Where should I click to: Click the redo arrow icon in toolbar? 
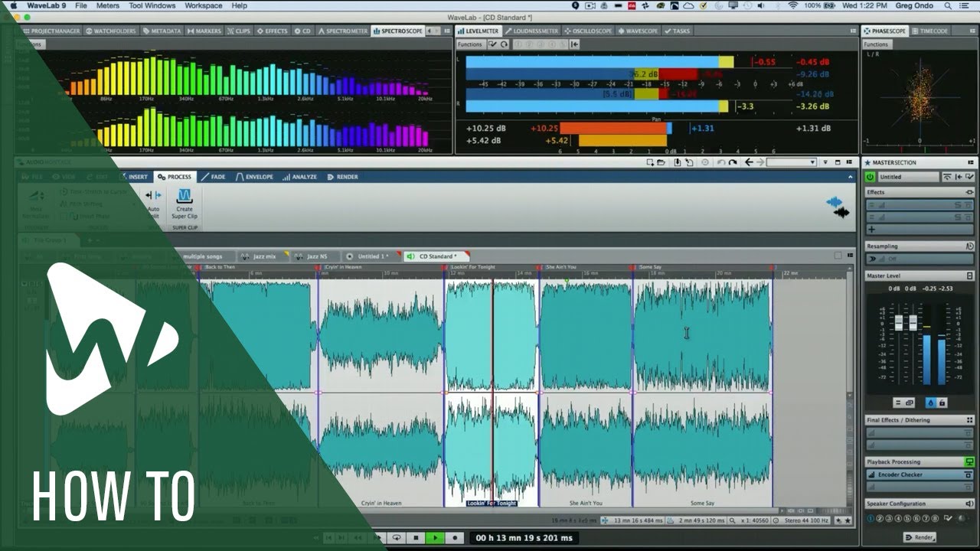733,162
